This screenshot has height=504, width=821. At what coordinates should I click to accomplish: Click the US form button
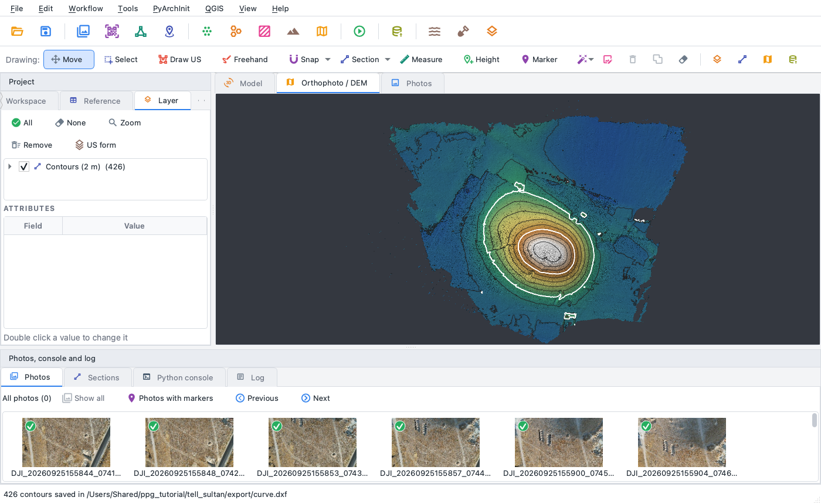(96, 145)
